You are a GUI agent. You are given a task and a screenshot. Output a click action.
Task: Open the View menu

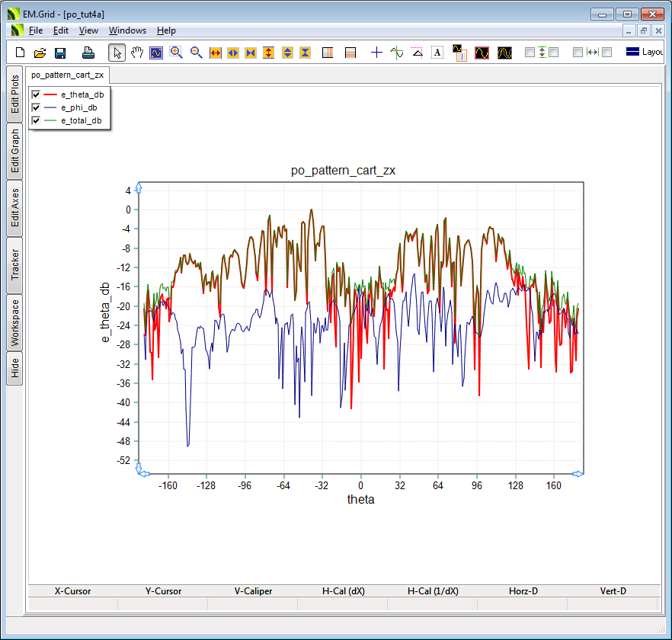[88, 30]
